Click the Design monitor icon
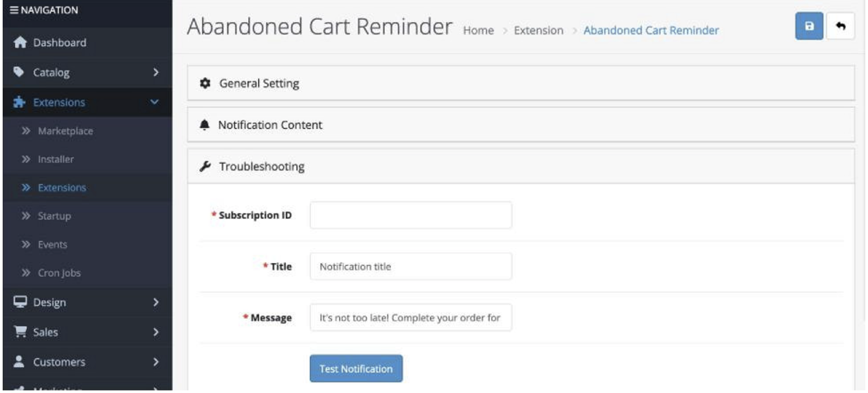Screen dimensions: 868x393 coord(20,302)
